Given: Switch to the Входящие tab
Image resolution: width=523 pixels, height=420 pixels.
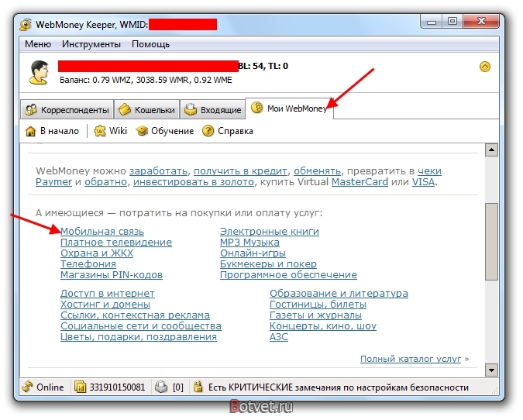Looking at the screenshot, I should (213, 109).
